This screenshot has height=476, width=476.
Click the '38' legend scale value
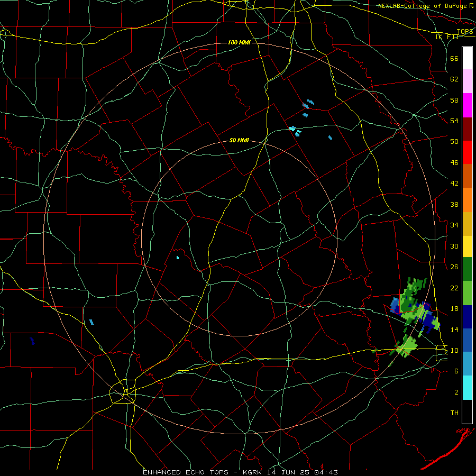(454, 204)
